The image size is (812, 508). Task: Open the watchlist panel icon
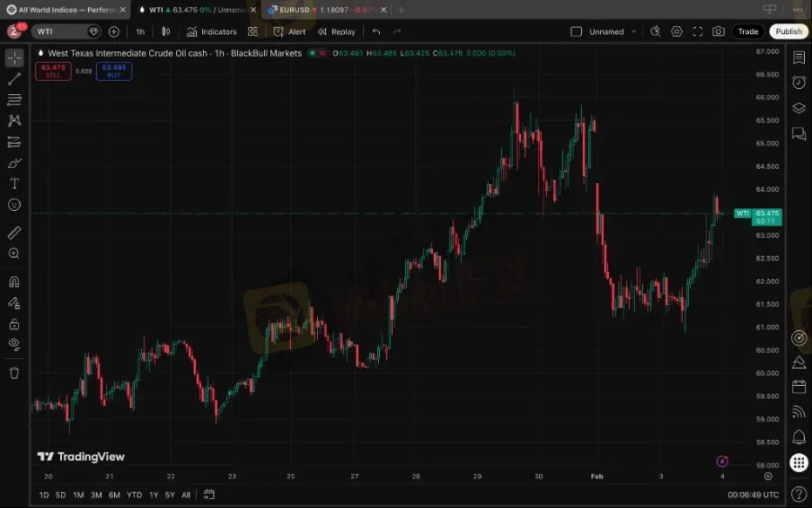pos(799,57)
